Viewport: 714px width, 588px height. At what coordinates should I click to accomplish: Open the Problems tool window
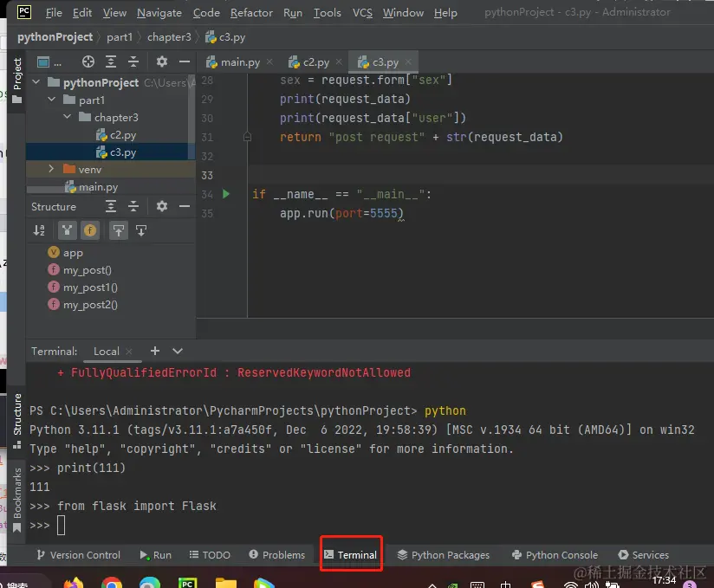pos(277,555)
